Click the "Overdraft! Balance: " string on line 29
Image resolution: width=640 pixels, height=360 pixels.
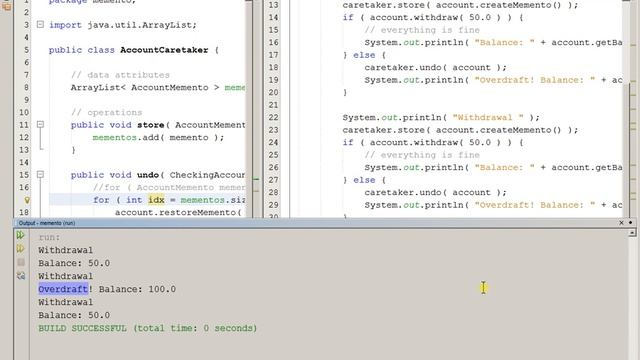pyautogui.click(x=535, y=205)
